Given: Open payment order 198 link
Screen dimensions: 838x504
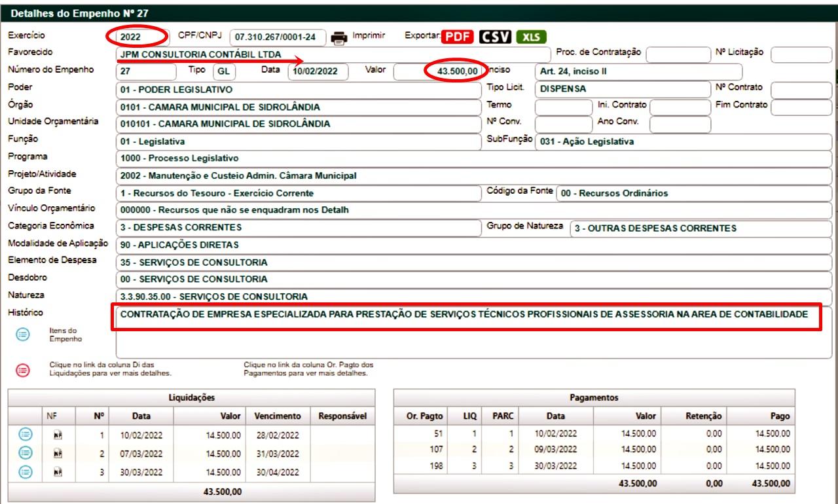Looking at the screenshot, I should pos(435,466).
